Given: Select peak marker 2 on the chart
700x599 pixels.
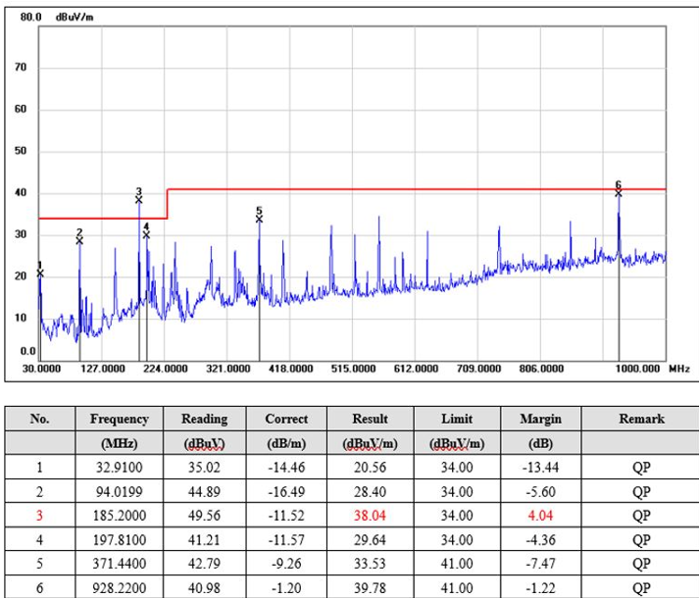Looking at the screenshot, I should point(79,239).
